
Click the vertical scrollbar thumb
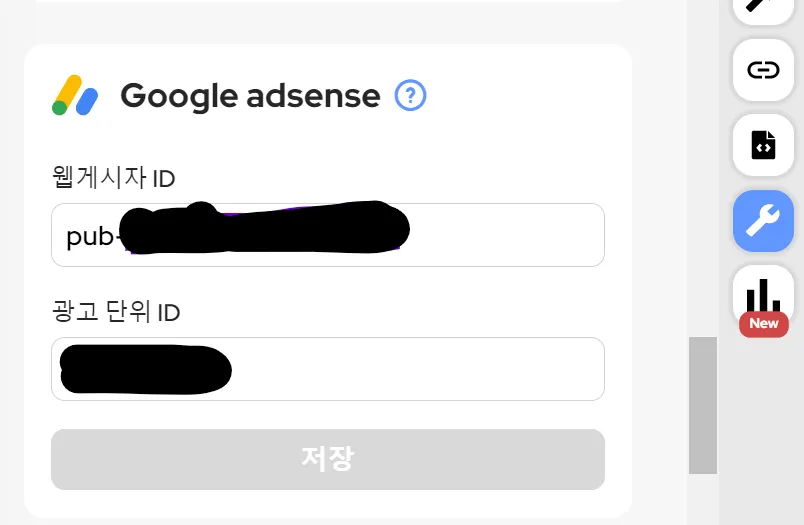pyautogui.click(x=702, y=405)
